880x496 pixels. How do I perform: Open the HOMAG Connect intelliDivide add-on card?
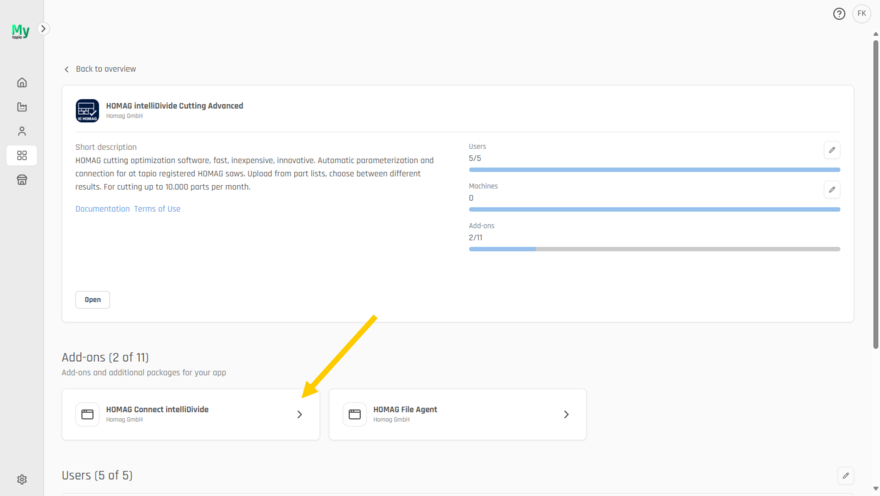point(191,414)
